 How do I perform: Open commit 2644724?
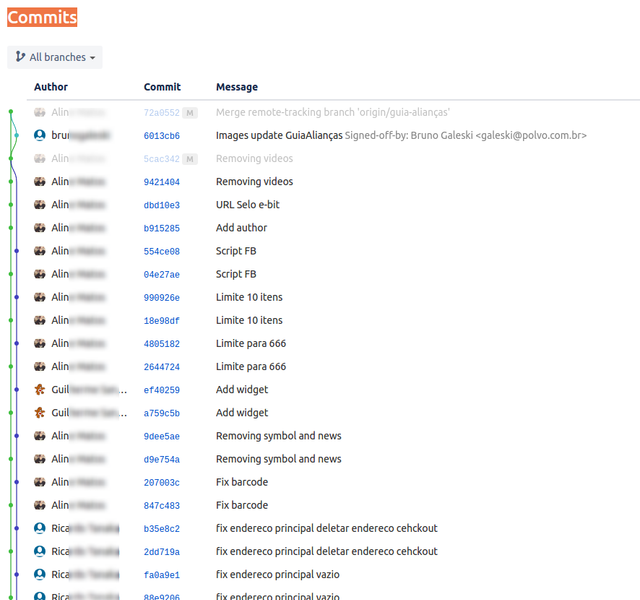[162, 367]
